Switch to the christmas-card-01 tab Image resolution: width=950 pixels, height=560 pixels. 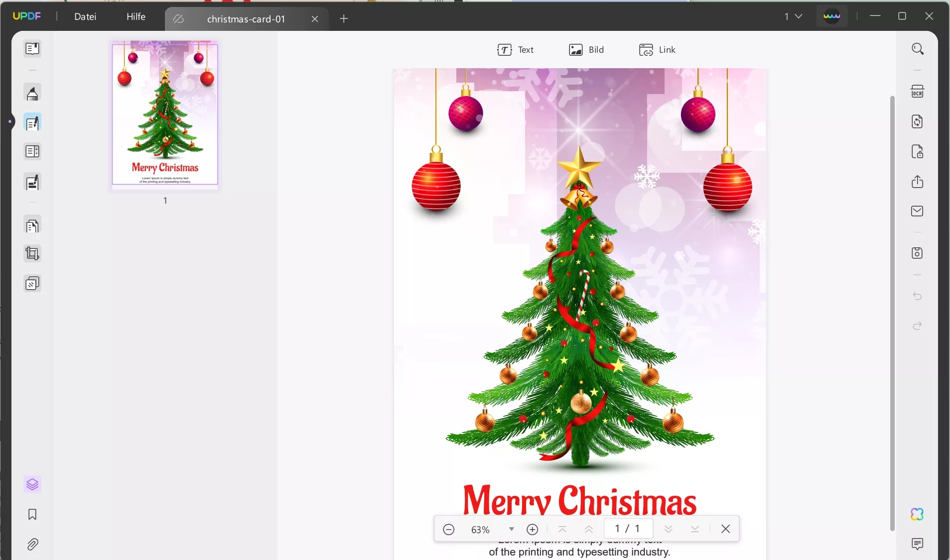(246, 19)
